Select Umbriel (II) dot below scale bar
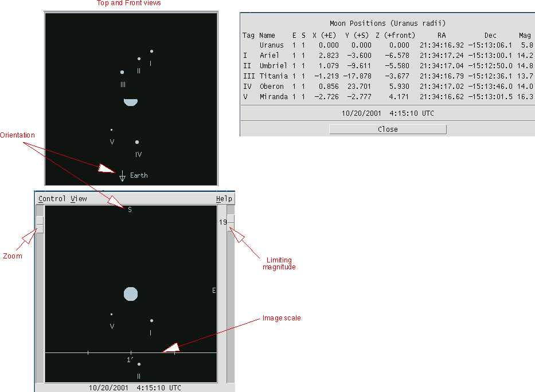 (x=139, y=364)
